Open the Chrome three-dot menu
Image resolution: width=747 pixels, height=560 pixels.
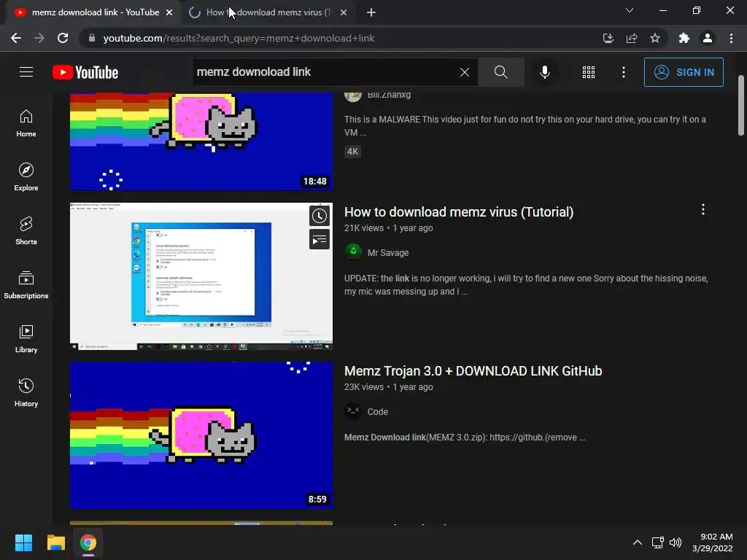(731, 38)
